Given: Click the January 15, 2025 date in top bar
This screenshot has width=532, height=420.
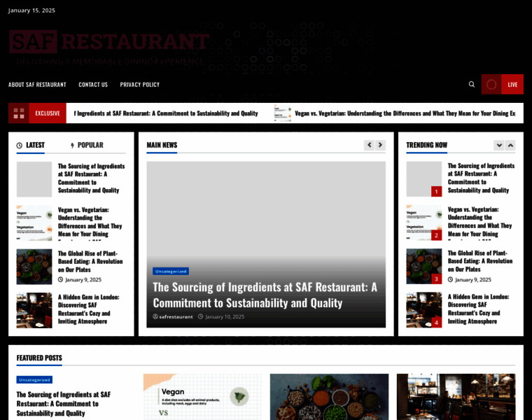Looking at the screenshot, I should click(31, 10).
